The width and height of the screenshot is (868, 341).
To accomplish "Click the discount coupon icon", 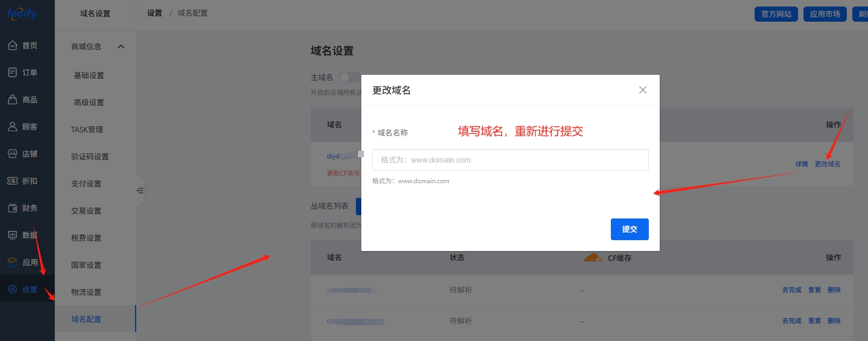I will [12, 181].
